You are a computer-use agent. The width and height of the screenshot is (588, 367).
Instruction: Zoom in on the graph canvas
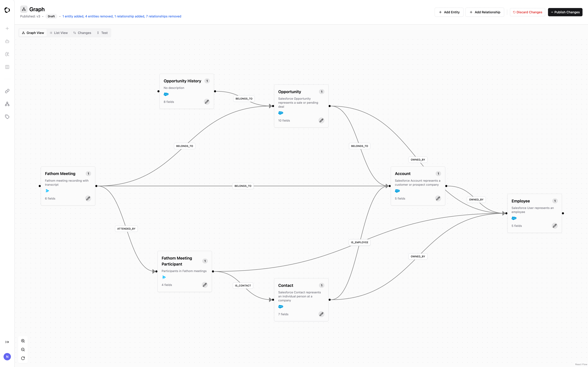(x=23, y=341)
